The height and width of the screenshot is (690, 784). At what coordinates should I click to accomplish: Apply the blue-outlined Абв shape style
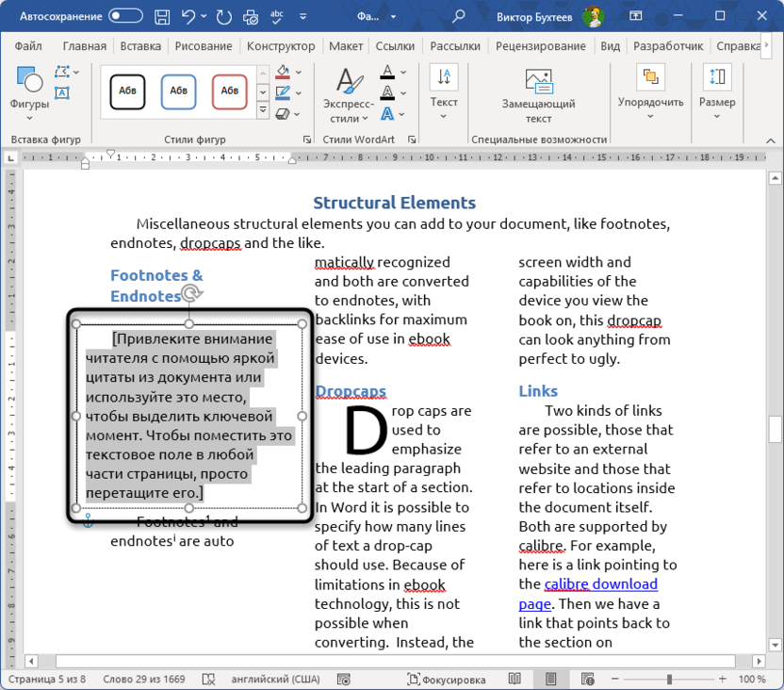coord(178,91)
